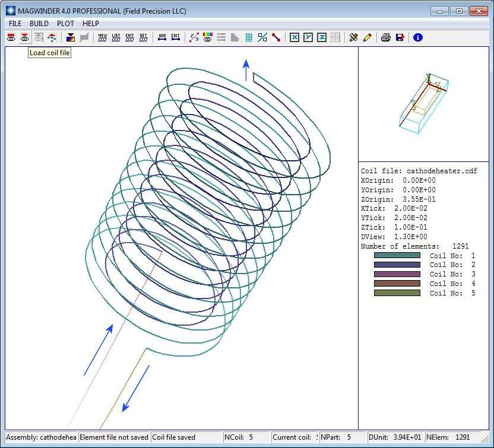Click the yellow pencil toolbar icon

(367, 37)
